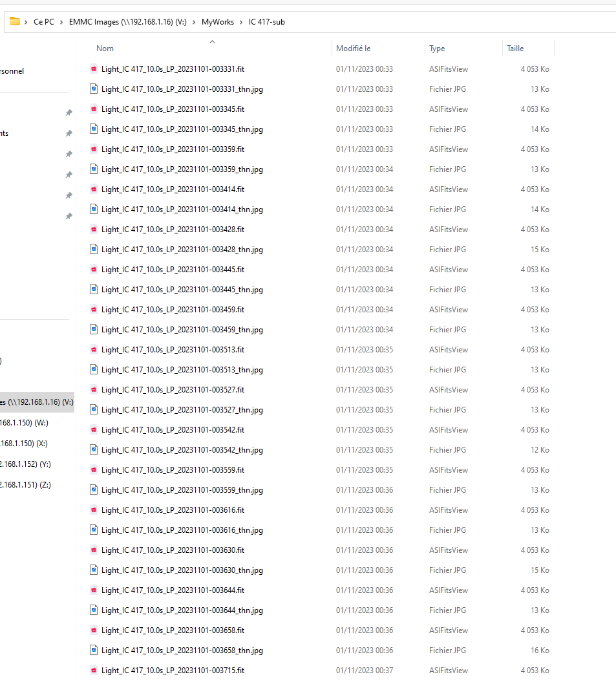
Task: Click Fichier JPG type of 003630_thn.jpg row
Action: 447,570
